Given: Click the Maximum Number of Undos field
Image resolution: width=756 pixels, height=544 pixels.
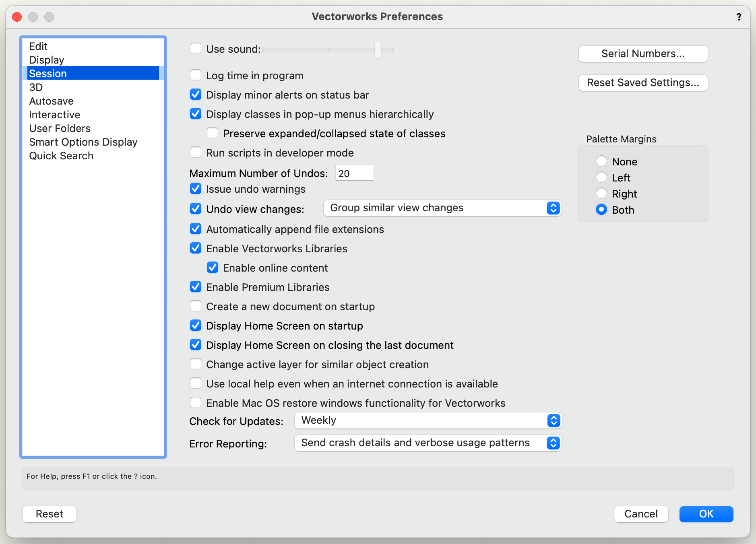Looking at the screenshot, I should click(354, 173).
